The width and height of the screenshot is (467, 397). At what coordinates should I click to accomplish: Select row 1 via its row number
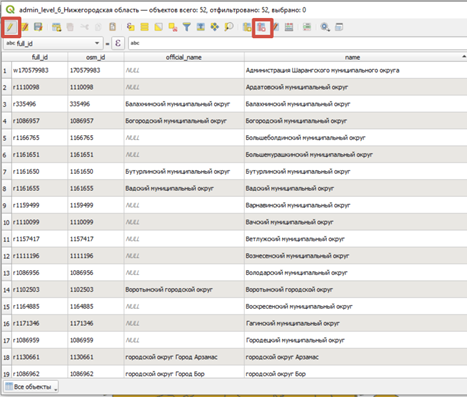coord(6,70)
